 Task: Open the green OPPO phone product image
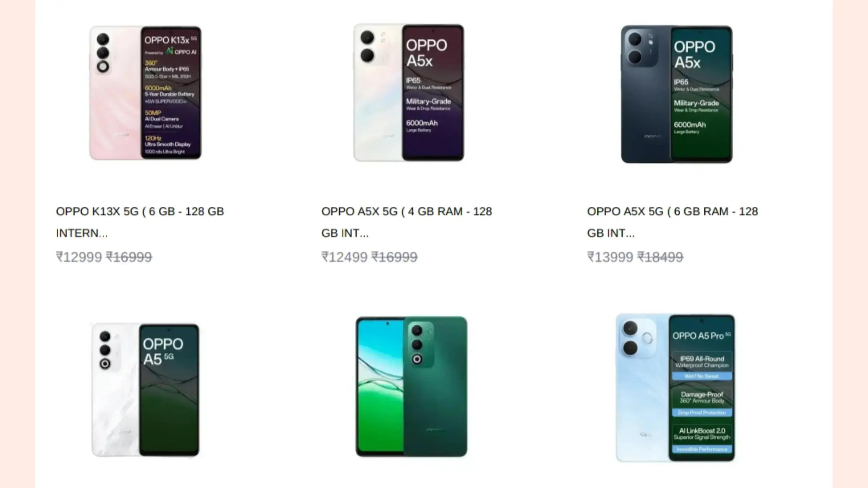tap(411, 386)
